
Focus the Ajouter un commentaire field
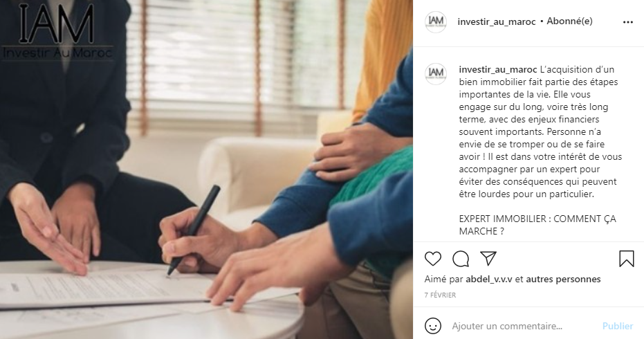519,326
